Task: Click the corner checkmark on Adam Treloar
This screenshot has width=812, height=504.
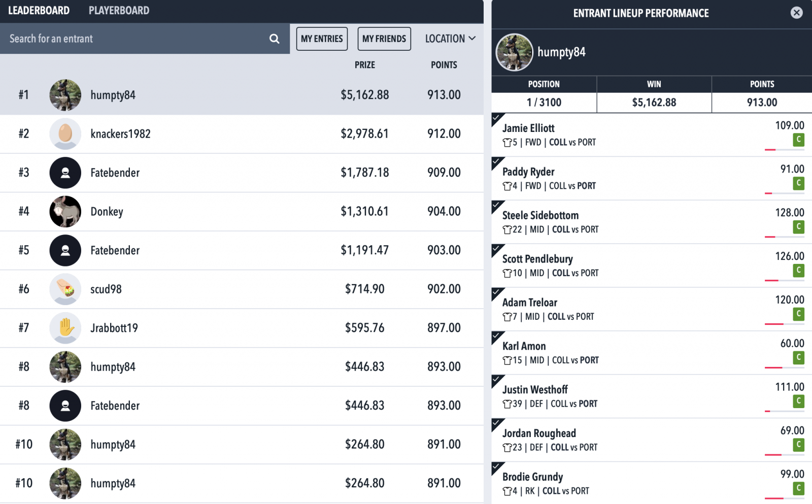Action: click(x=497, y=293)
